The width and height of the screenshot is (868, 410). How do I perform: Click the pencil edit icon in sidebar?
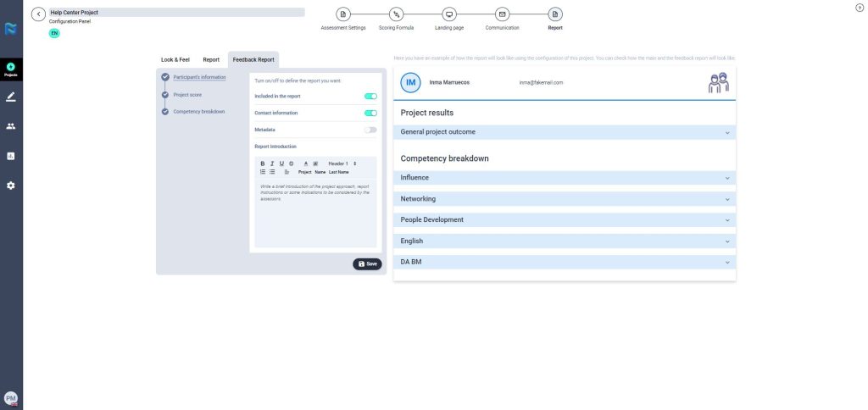(11, 97)
